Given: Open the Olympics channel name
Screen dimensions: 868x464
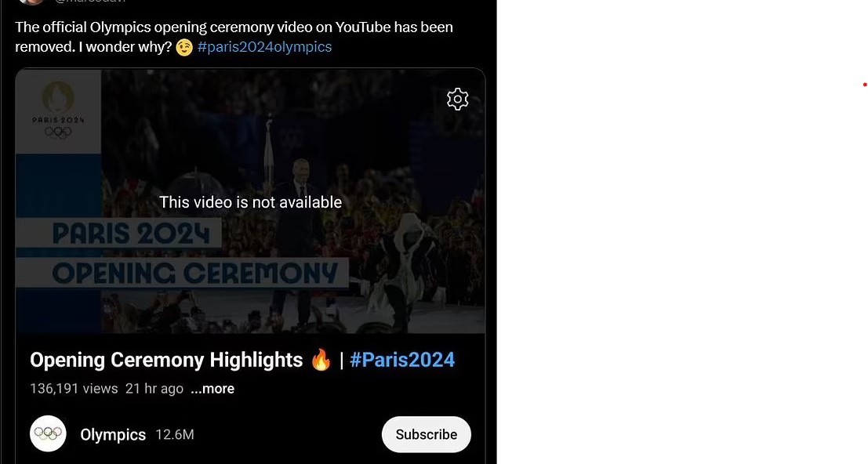Looking at the screenshot, I should click(113, 435).
